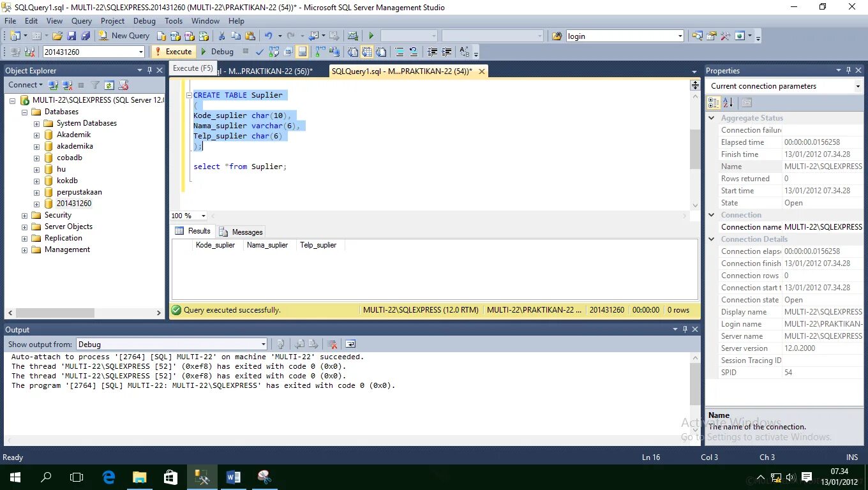868x490 pixels.
Task: Click Display Estimated Execution Plan icon
Action: point(274,52)
